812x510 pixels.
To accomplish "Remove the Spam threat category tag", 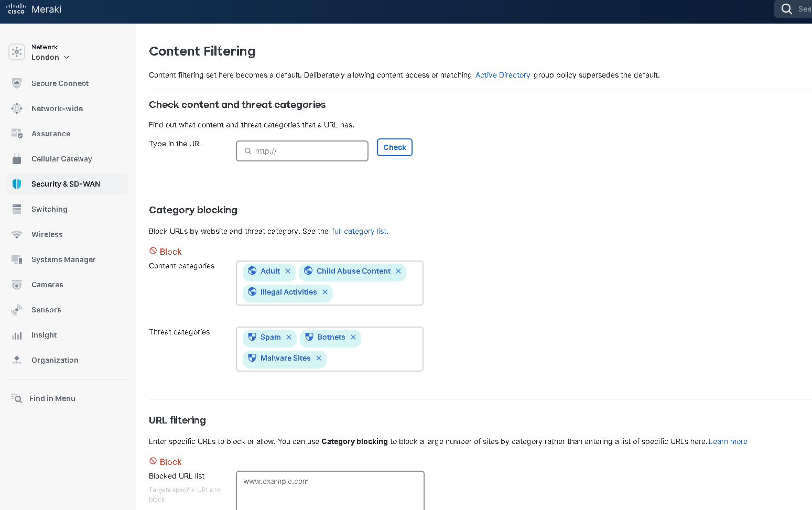I will [289, 337].
